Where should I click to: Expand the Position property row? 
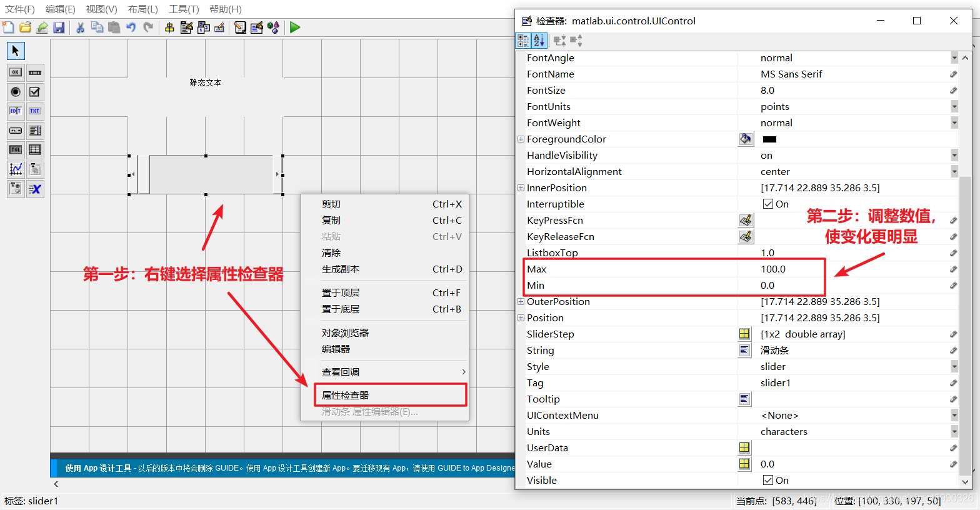(521, 317)
